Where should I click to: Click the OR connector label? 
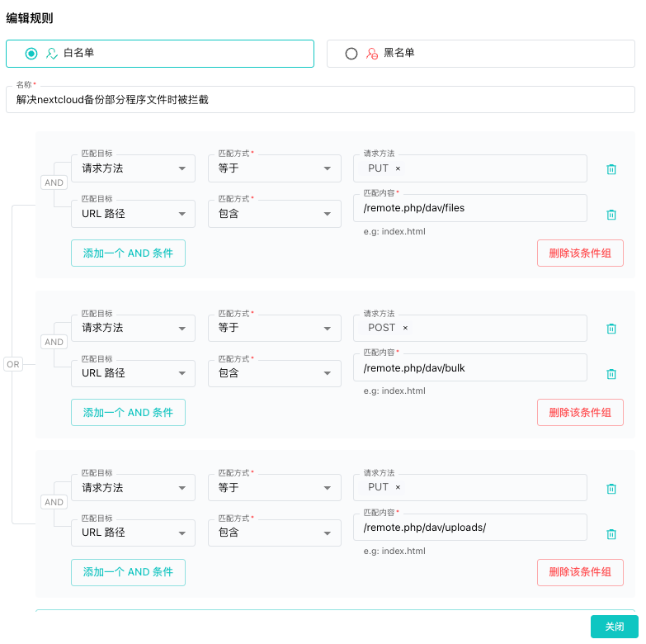13,364
